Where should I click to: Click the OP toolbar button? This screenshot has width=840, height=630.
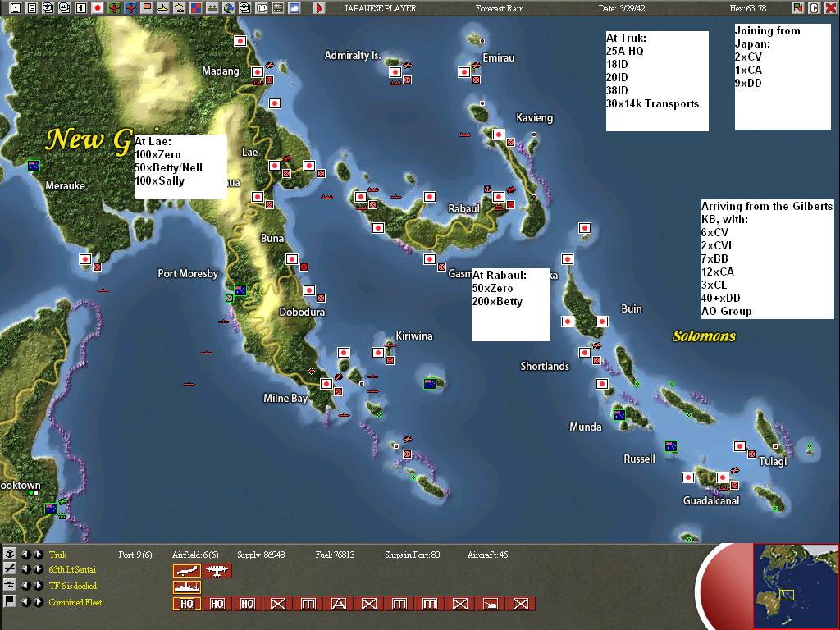(x=262, y=7)
